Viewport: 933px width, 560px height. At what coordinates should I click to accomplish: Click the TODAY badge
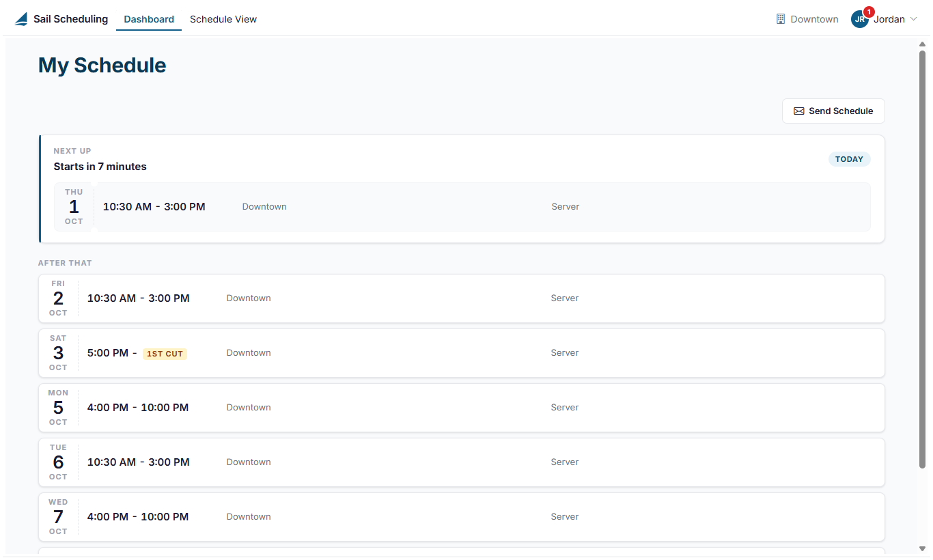coord(849,159)
